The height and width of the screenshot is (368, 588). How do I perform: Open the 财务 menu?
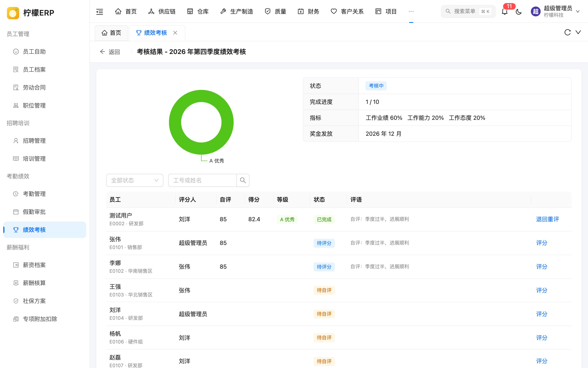click(308, 11)
